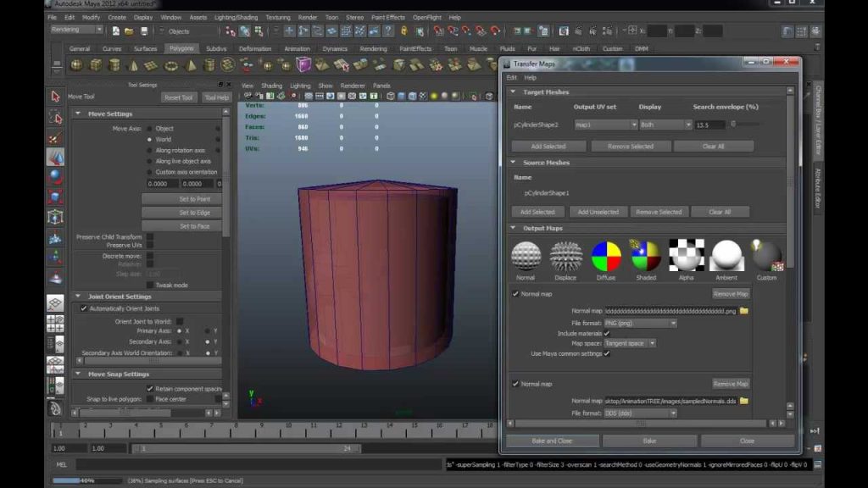
Task: Select the Custom output map icon
Action: point(766,255)
